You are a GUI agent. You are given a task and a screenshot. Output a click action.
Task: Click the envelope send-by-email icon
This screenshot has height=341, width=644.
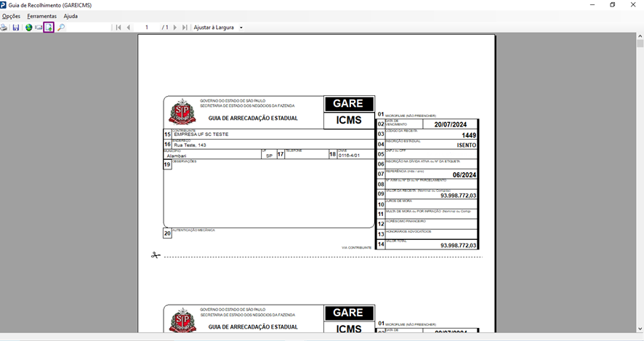click(39, 28)
